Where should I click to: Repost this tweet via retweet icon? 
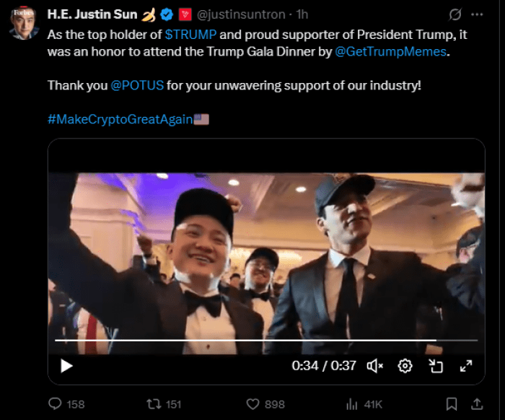pos(153,404)
